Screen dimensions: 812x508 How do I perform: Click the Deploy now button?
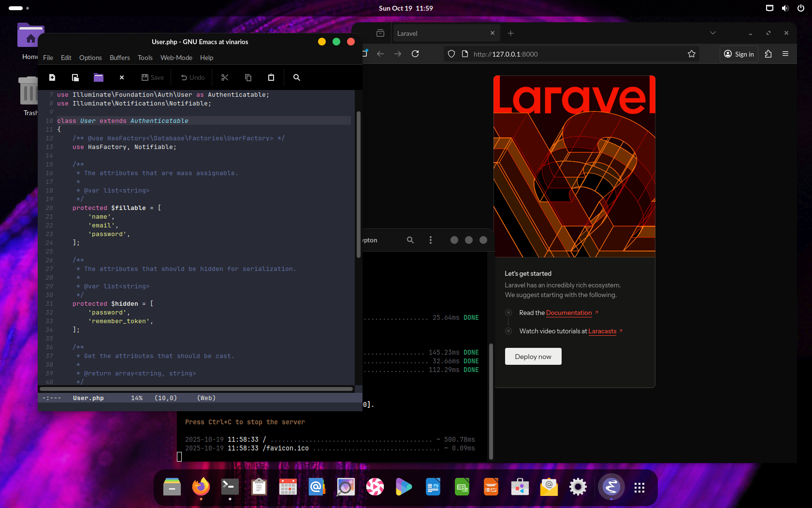coord(533,357)
